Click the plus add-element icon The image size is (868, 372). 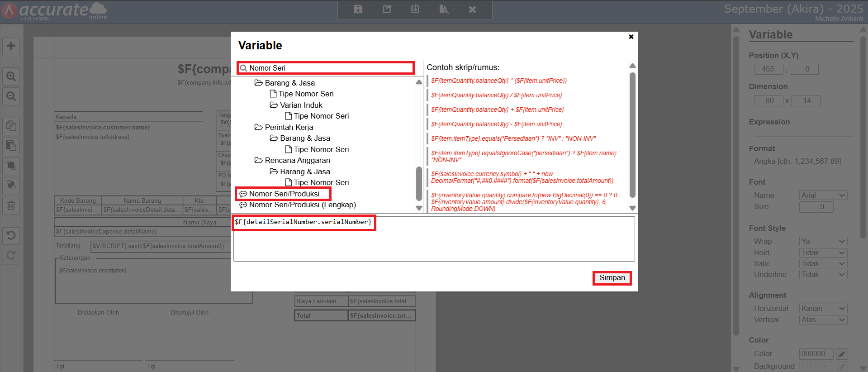[11, 46]
